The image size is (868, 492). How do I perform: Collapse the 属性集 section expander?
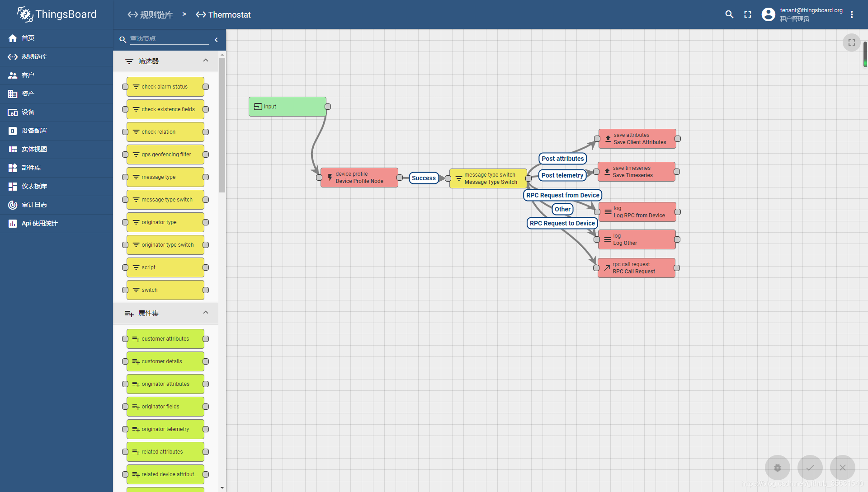click(204, 312)
